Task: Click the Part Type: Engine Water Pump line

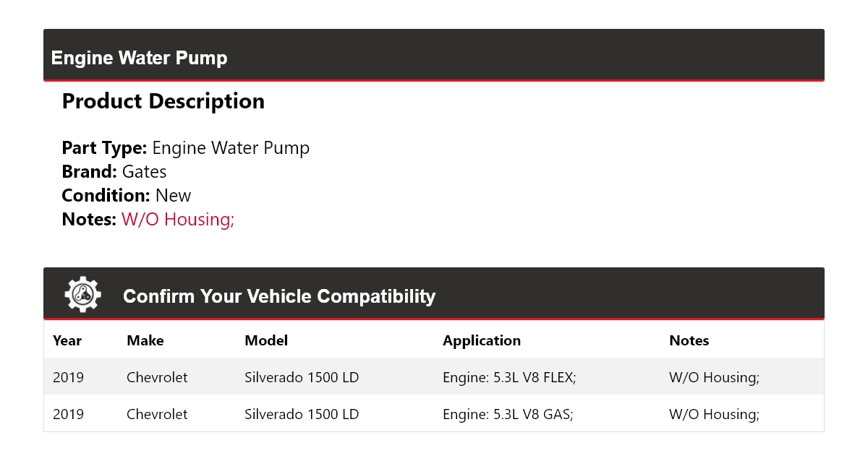Action: pyautogui.click(x=186, y=148)
